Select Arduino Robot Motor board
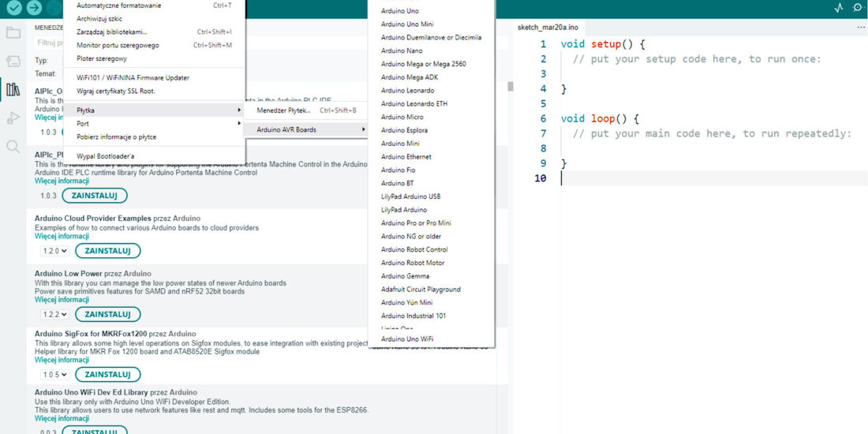The image size is (868, 434). tap(431, 264)
